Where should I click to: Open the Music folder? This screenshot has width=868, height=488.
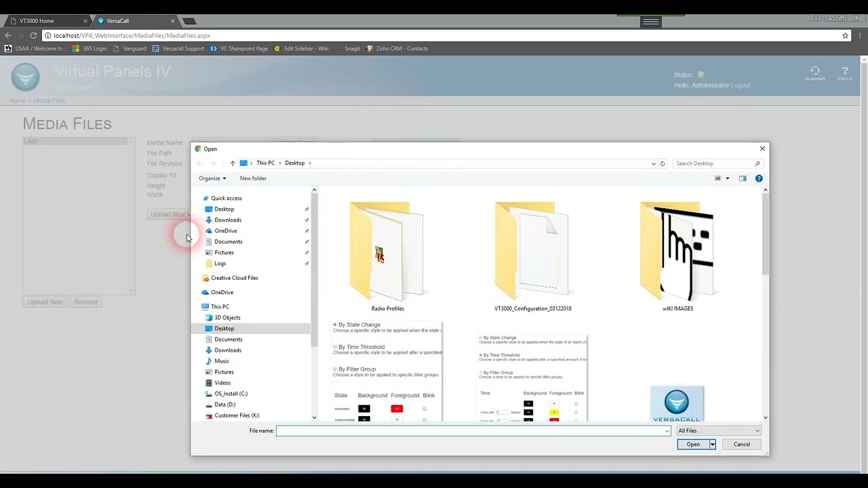221,361
